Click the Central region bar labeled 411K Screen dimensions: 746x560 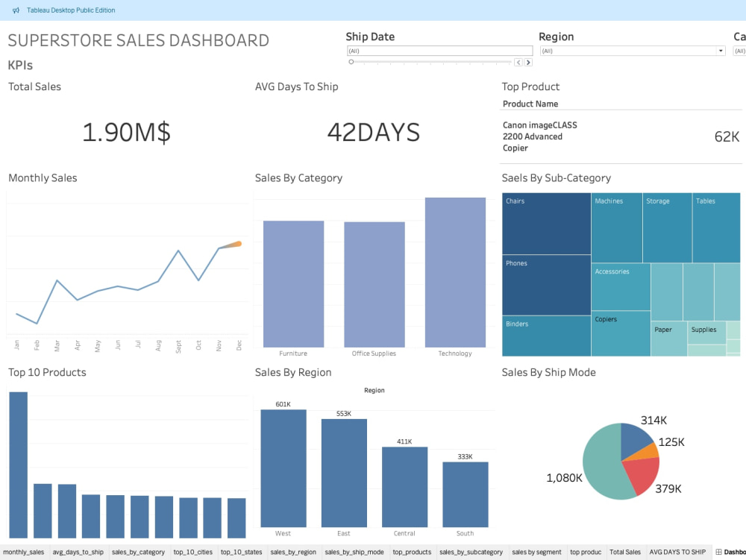pyautogui.click(x=405, y=487)
